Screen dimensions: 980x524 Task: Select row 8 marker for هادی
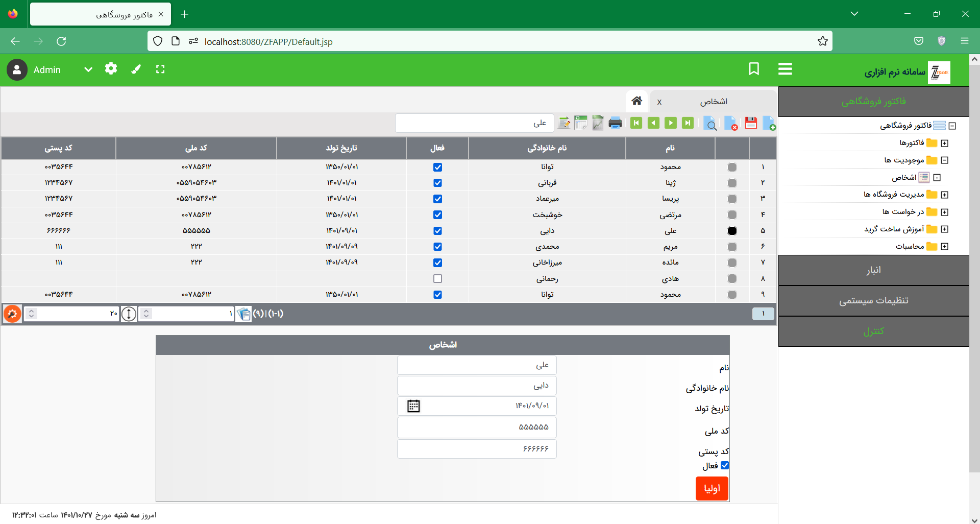(x=732, y=279)
